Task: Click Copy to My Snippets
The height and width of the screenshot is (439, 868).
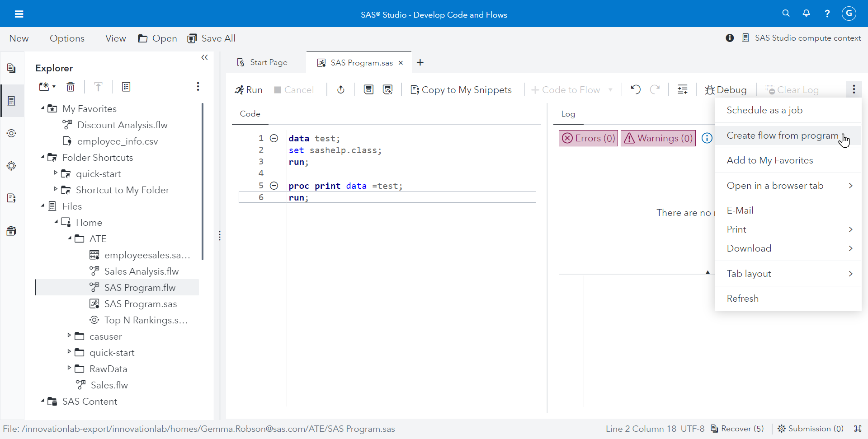Action: [x=461, y=89]
